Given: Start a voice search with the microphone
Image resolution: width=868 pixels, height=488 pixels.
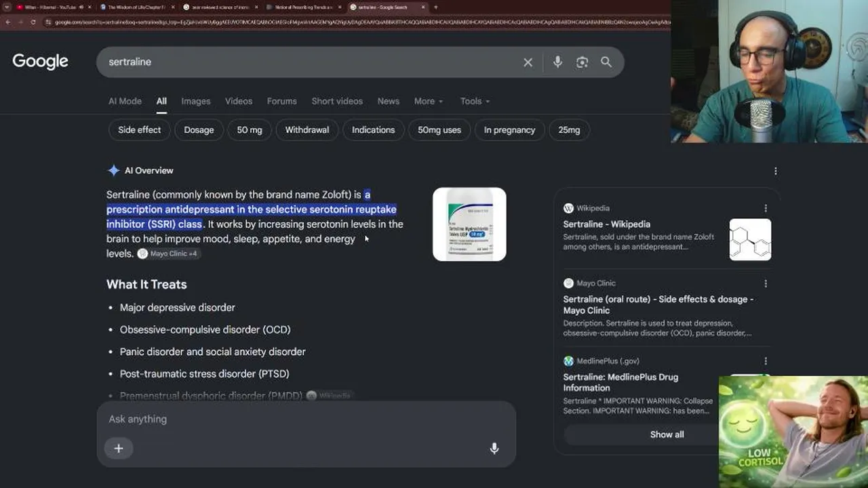Looking at the screenshot, I should [x=557, y=62].
